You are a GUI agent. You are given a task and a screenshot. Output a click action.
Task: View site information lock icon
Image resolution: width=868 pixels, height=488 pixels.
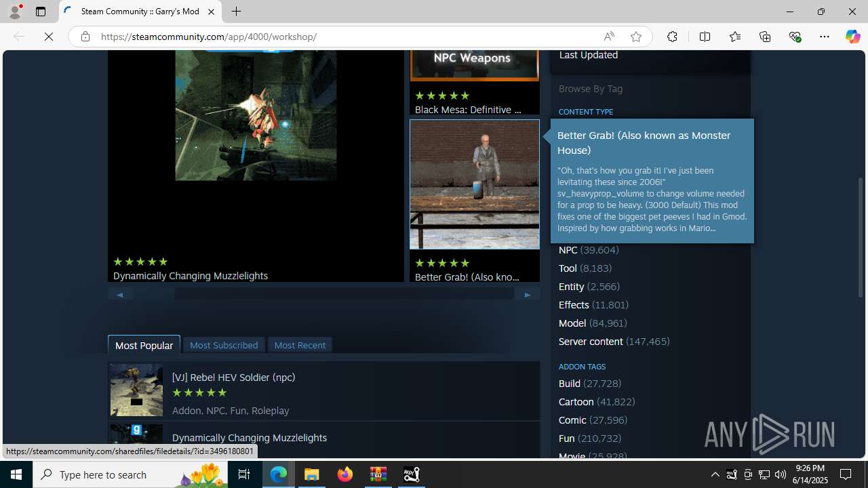(85, 37)
